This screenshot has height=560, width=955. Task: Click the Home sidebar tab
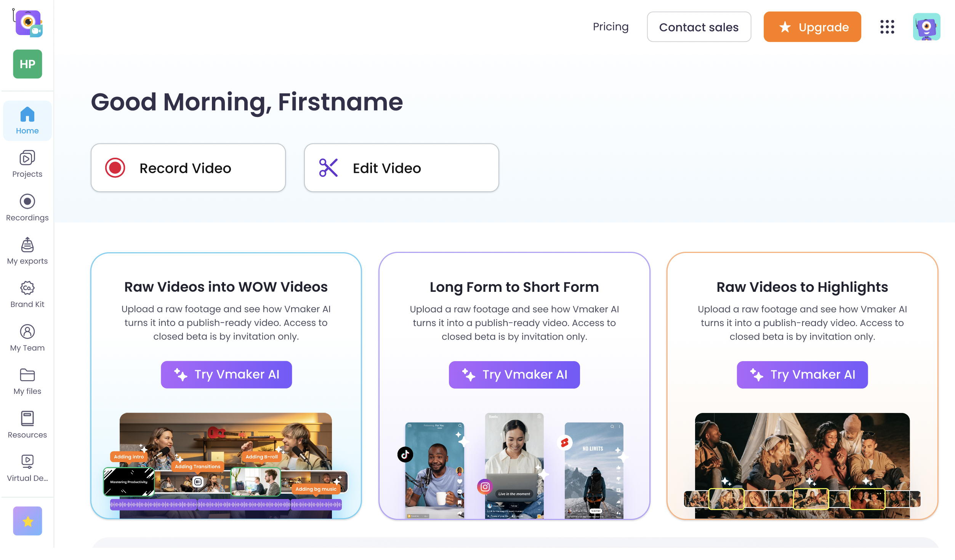[27, 121]
